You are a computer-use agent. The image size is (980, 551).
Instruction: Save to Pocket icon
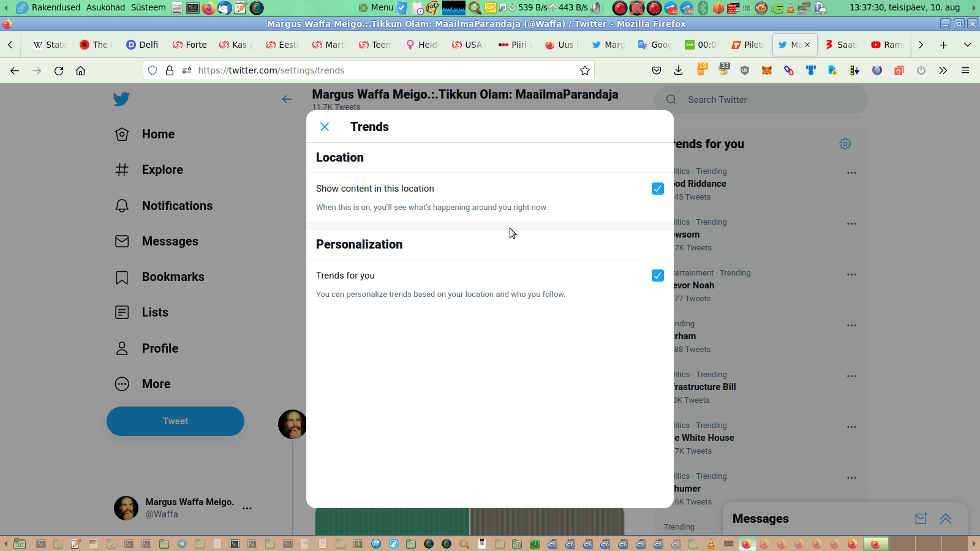657,70
